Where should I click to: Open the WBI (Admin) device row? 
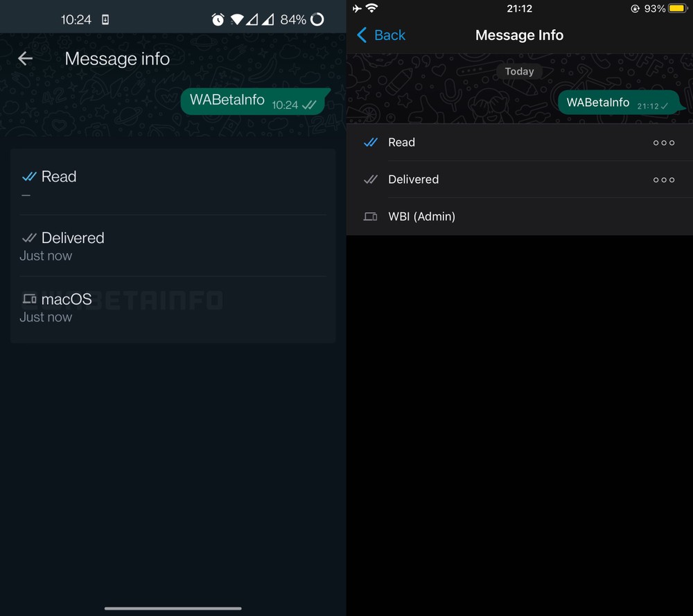coord(520,216)
